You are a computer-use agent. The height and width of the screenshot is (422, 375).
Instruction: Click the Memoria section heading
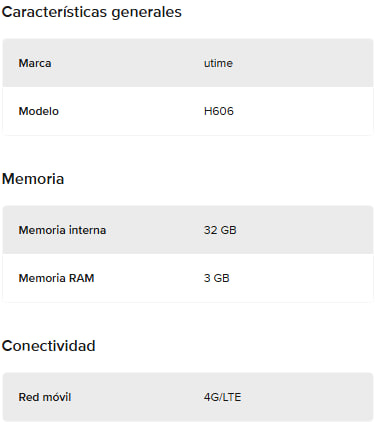click(x=33, y=179)
